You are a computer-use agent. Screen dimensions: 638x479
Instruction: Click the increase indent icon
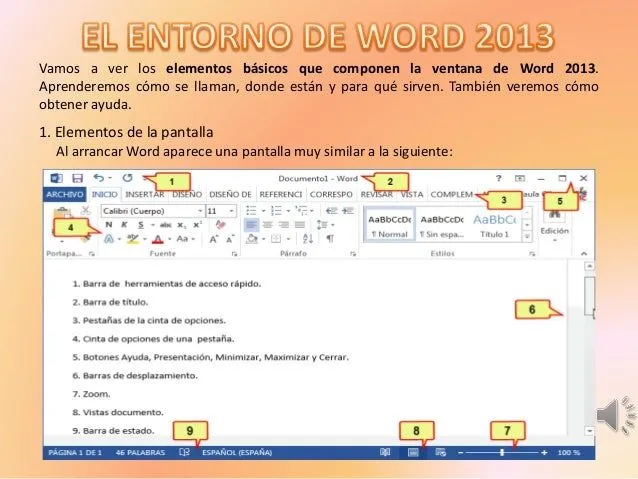tap(348, 210)
